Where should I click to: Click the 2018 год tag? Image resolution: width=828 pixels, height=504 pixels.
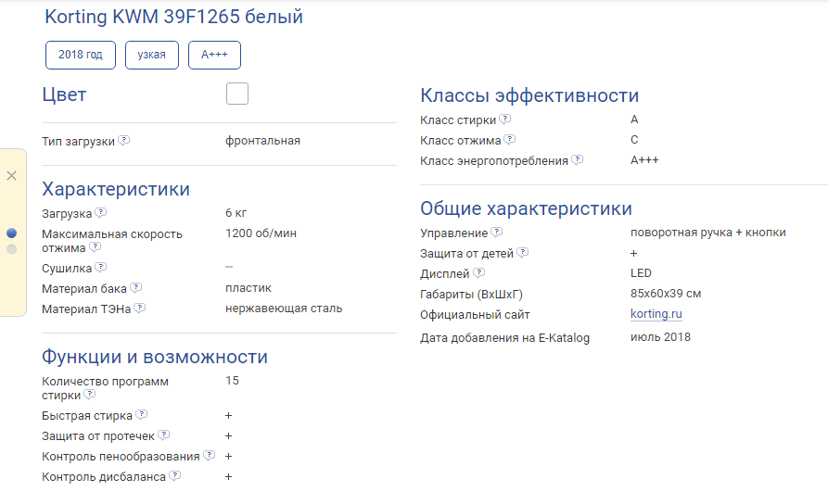click(81, 55)
